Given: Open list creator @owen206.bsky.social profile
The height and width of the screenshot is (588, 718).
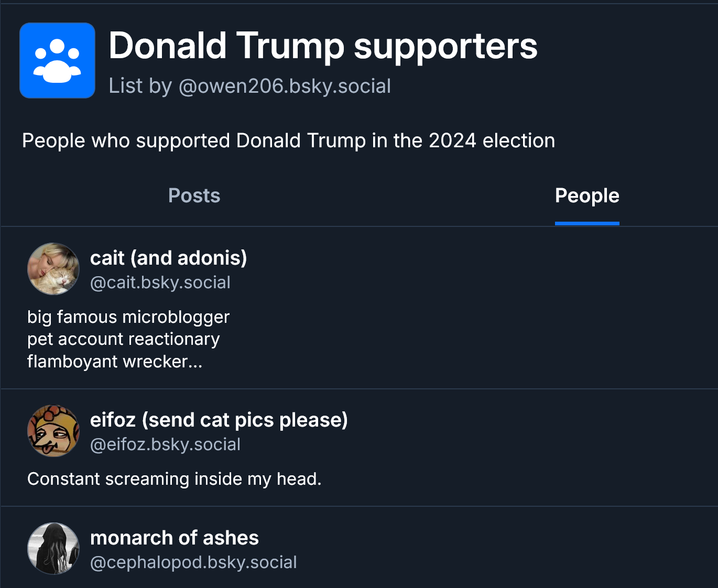Looking at the screenshot, I should pyautogui.click(x=285, y=86).
